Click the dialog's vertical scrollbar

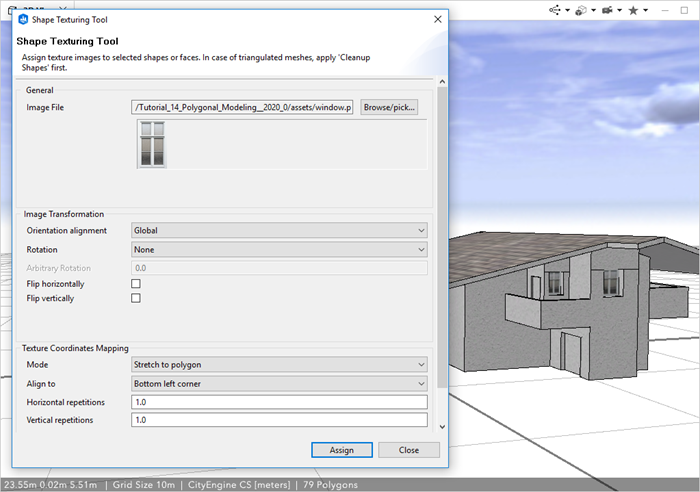tap(443, 240)
